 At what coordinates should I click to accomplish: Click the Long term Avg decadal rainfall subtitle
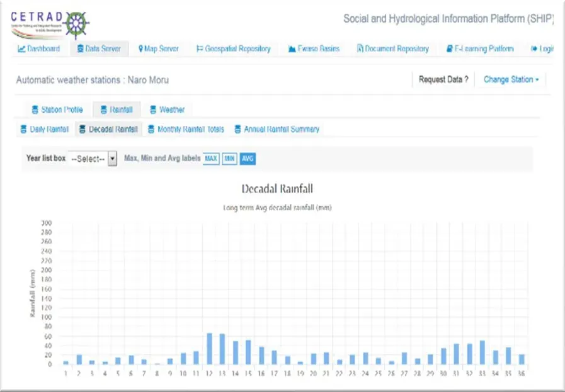277,208
